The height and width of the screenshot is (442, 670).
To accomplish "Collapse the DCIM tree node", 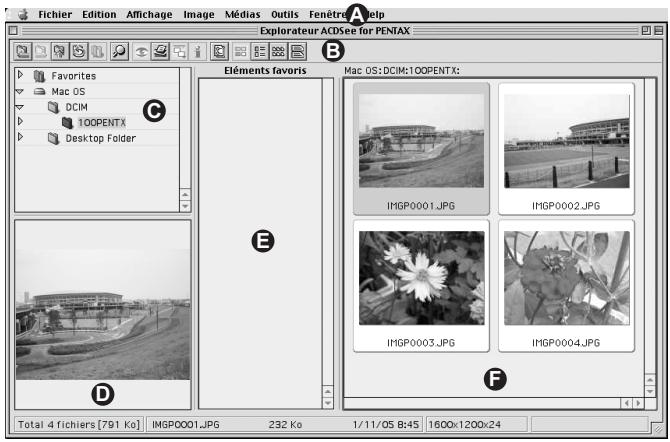I will pyautogui.click(x=20, y=107).
